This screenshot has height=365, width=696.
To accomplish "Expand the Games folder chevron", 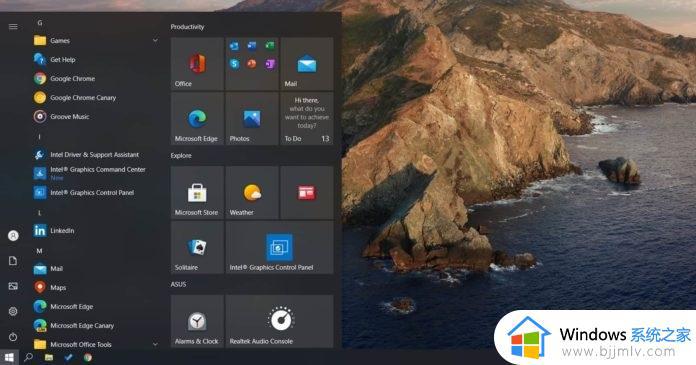I will [x=155, y=40].
